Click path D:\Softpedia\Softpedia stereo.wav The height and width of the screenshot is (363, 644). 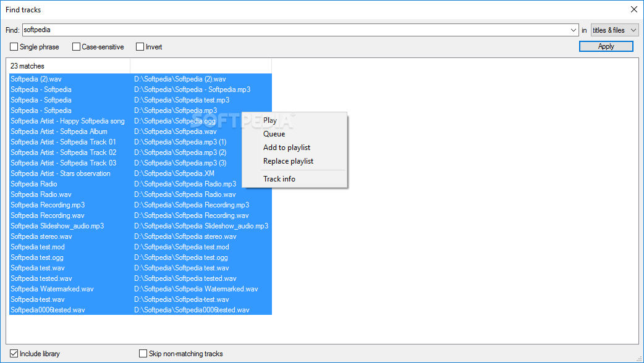coord(185,236)
